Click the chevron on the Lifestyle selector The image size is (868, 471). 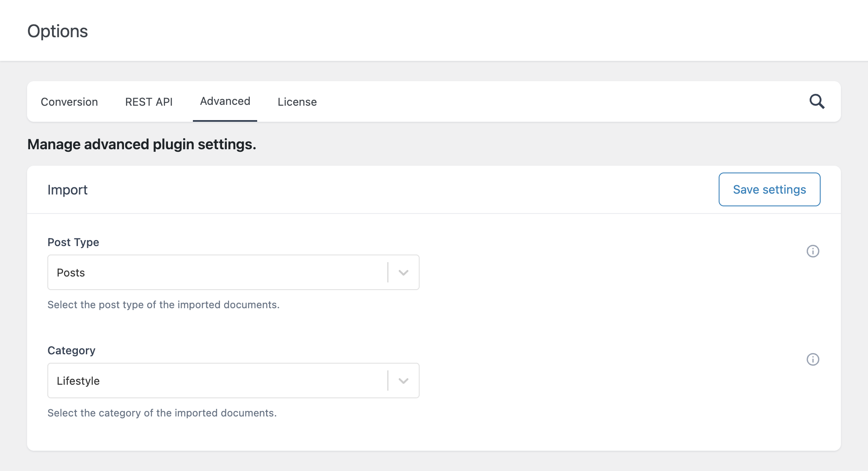point(403,381)
